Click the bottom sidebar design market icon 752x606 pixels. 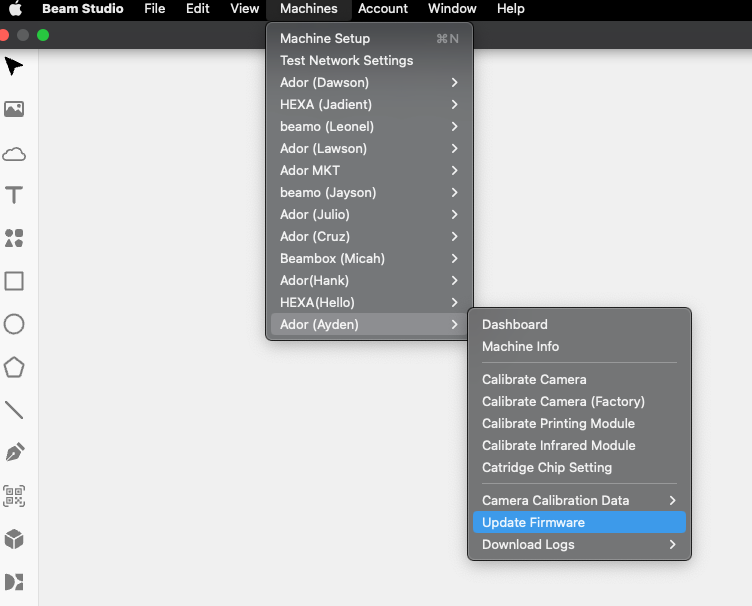pyautogui.click(x=14, y=582)
